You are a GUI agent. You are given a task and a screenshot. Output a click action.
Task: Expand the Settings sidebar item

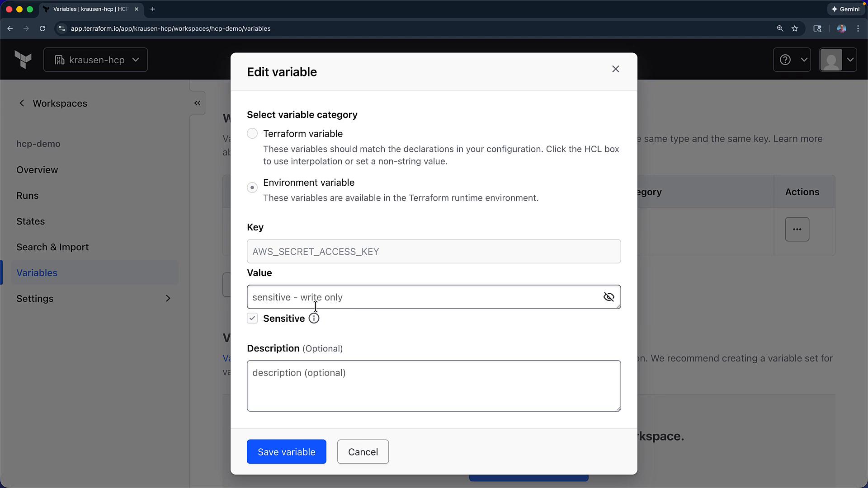pyautogui.click(x=94, y=299)
